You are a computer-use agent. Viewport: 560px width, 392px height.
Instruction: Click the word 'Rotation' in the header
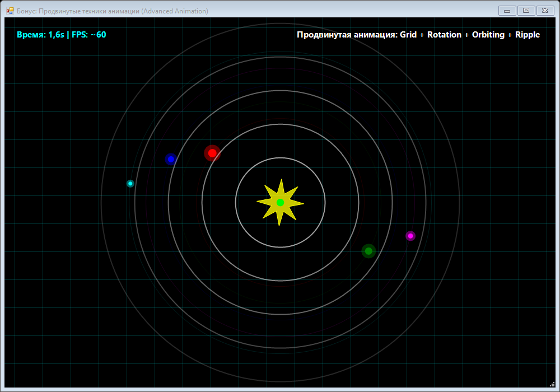444,35
